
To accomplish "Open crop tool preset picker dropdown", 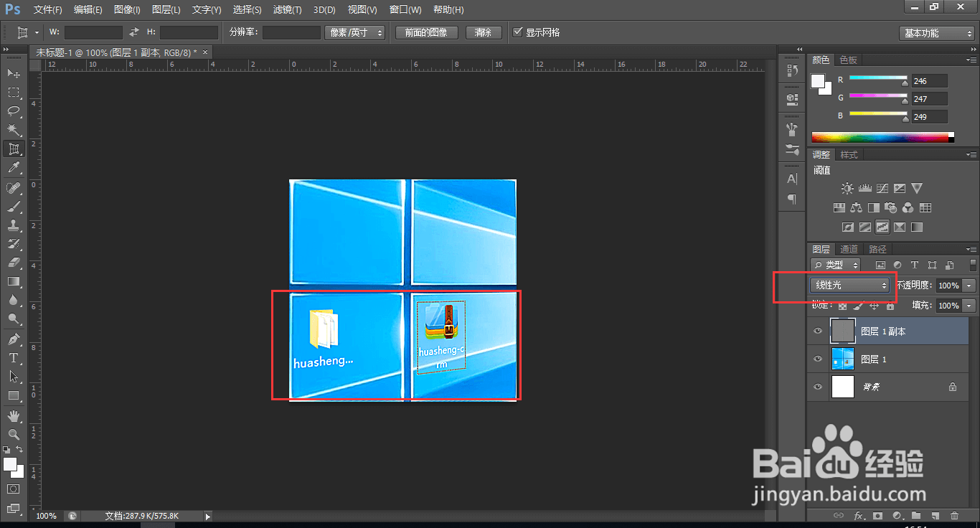I will pos(37,32).
